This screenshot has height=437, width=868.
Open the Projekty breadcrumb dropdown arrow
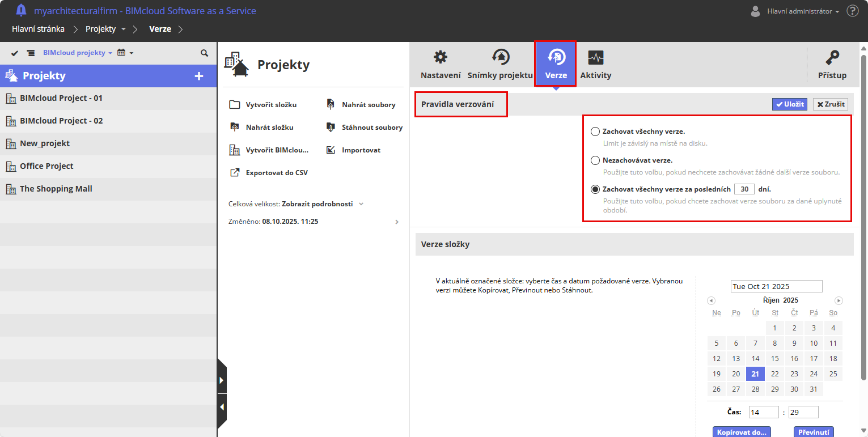click(x=123, y=29)
